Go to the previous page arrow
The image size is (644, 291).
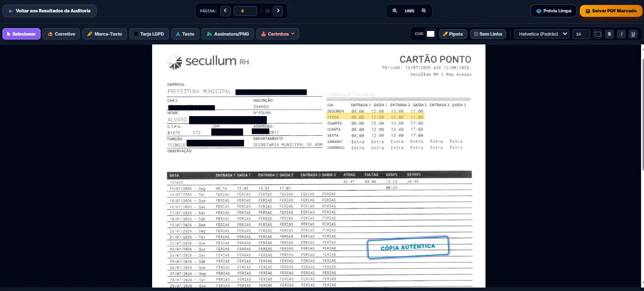(226, 10)
